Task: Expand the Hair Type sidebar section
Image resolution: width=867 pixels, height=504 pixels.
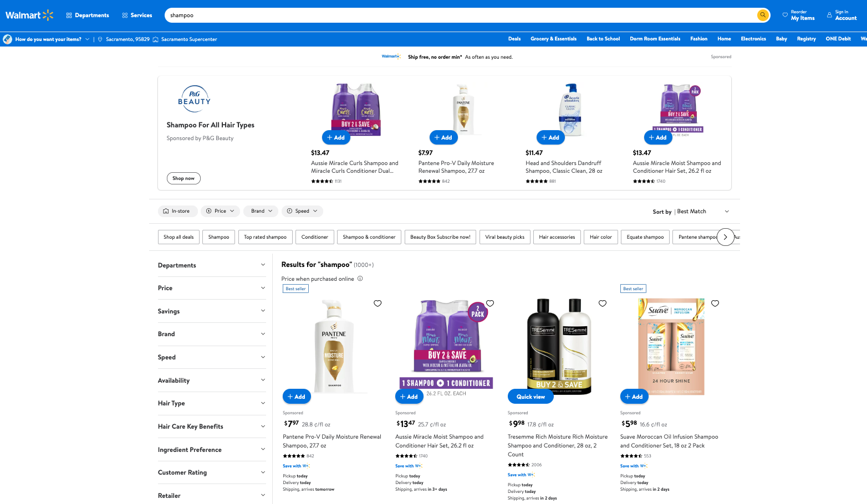Action: click(212, 403)
